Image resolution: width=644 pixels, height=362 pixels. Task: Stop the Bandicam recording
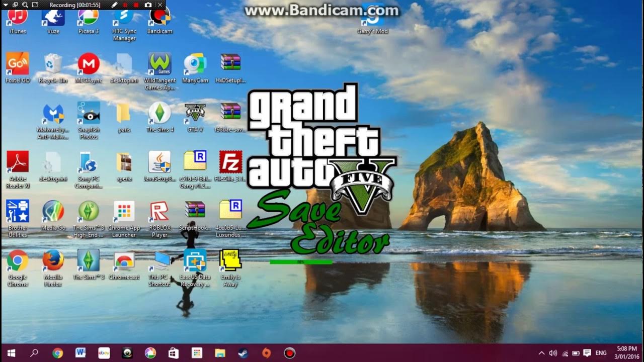point(136,5)
